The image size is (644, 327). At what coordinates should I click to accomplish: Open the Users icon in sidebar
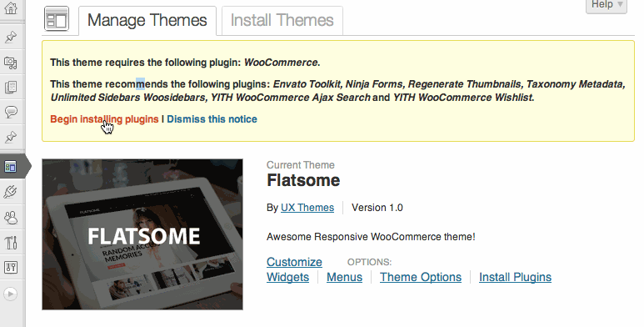point(11,217)
